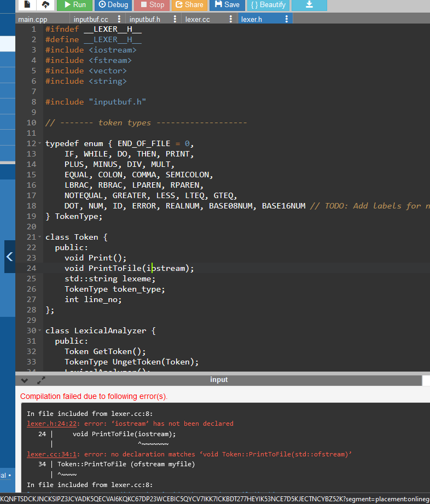Click the 'Compilation failed' message
This screenshot has height=504, width=430.
(94, 396)
